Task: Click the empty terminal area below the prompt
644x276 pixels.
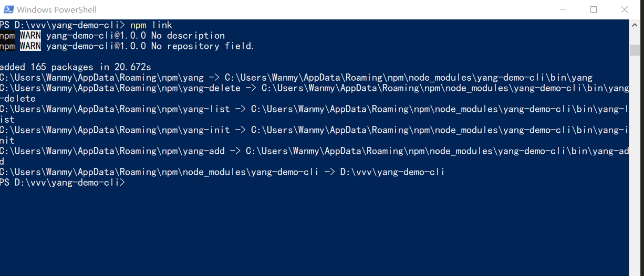Action: click(x=315, y=231)
